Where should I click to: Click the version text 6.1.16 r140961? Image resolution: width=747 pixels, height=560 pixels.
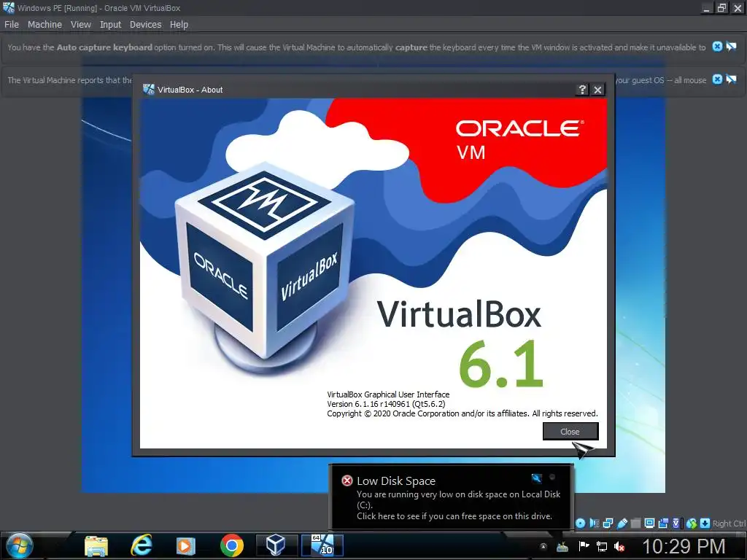[387, 404]
